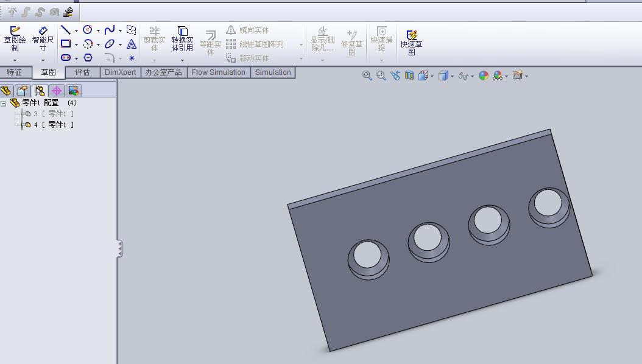The image size is (642, 364).
Task: Select the Line sketch tool
Action: [x=66, y=30]
